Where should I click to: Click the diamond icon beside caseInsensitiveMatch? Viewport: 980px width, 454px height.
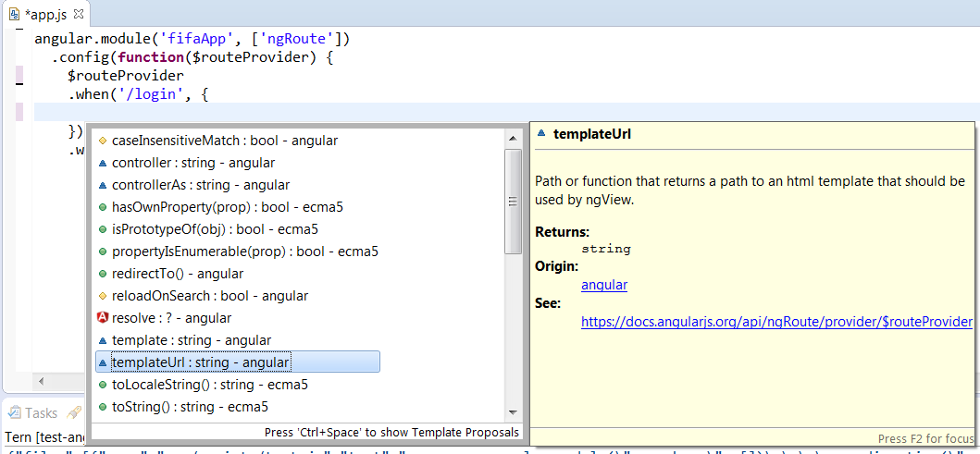tap(103, 141)
